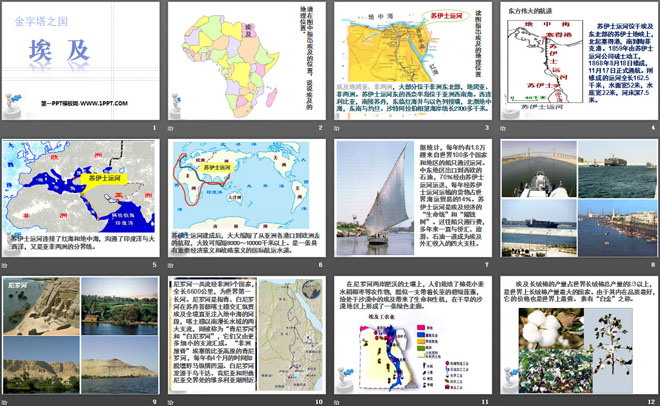Viewport: 660px width, 406px height.
Task: Select the cotton plant slide 12
Action: coord(575,336)
